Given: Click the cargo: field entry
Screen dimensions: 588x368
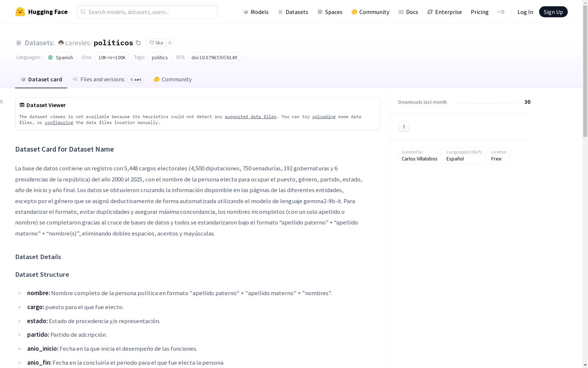Looking at the screenshot, I should (x=75, y=307).
